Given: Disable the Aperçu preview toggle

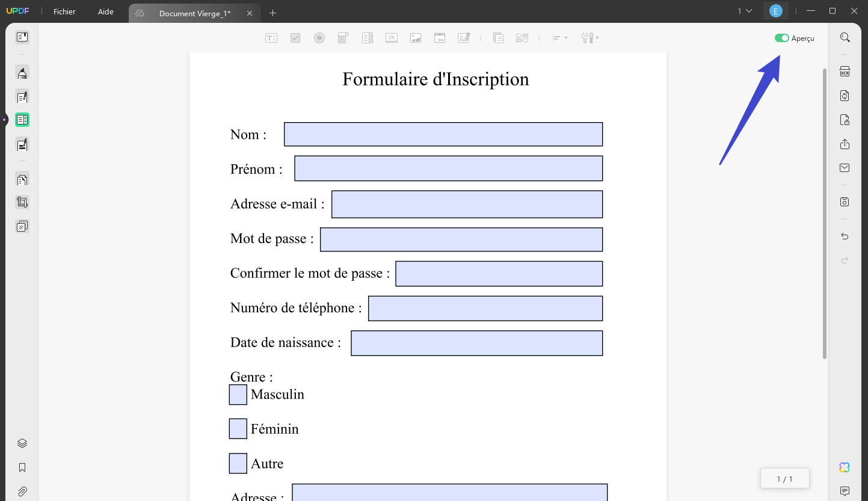Looking at the screenshot, I should (781, 37).
